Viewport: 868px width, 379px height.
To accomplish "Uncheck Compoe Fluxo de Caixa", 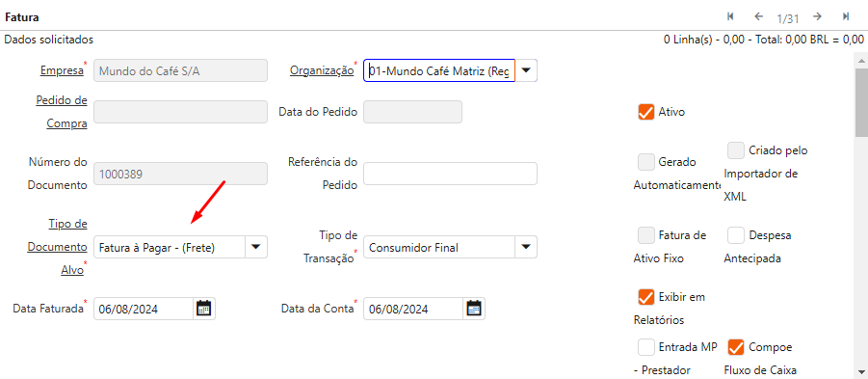I will pos(736,347).
